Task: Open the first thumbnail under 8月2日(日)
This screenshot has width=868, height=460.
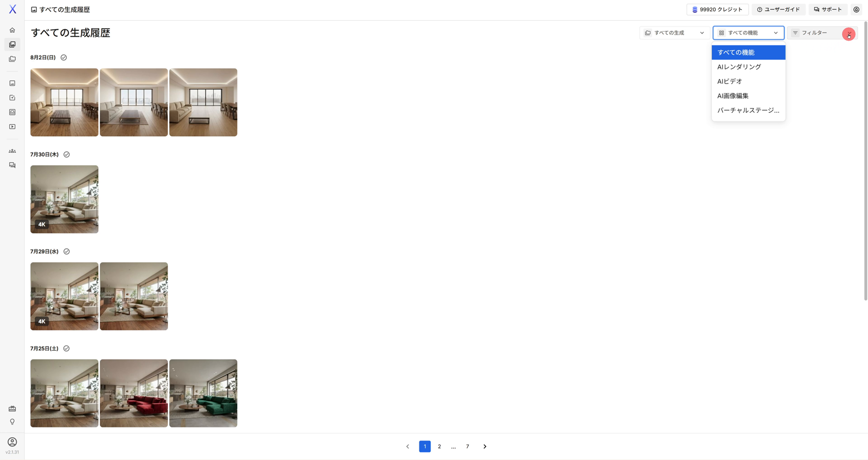Action: coord(65,103)
